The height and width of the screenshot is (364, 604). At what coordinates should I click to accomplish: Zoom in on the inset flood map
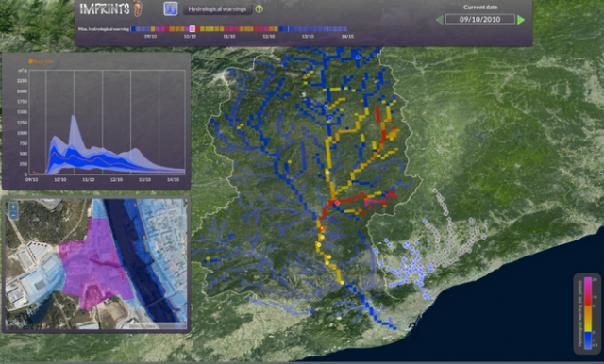(x=13, y=207)
